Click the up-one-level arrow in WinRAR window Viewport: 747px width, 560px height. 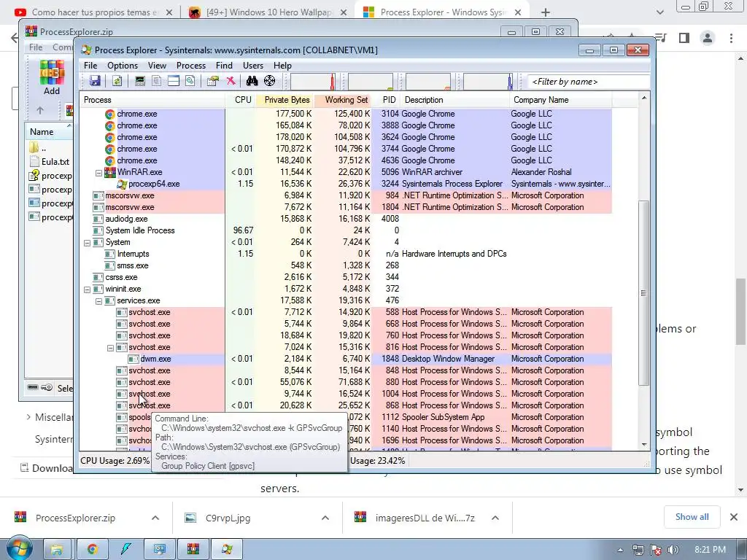point(40,111)
